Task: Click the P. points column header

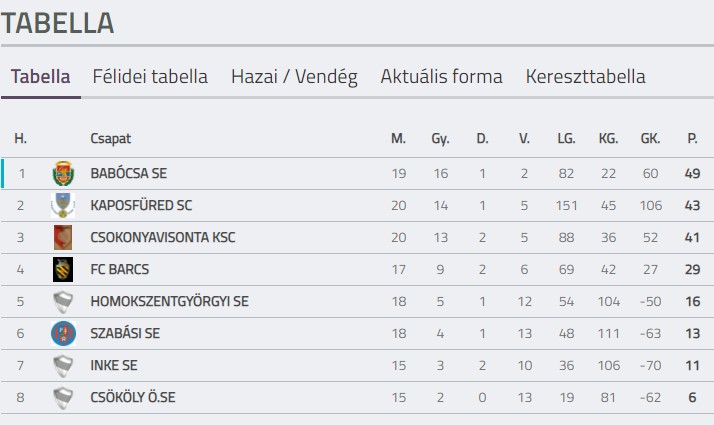Action: click(692, 139)
